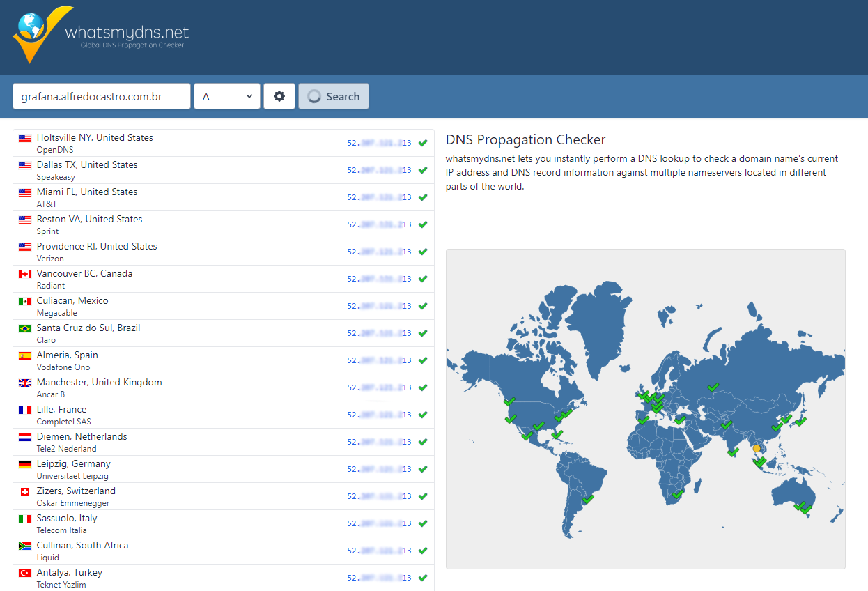This screenshot has width=868, height=591.
Task: Click the "Oskar Emmenegger" provider label
Action: click(x=73, y=503)
